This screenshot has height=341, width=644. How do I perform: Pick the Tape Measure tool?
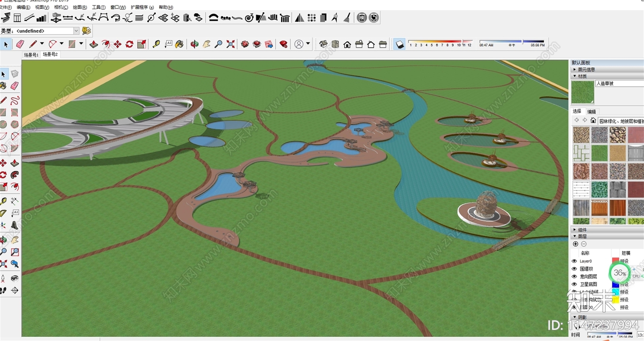click(156, 44)
